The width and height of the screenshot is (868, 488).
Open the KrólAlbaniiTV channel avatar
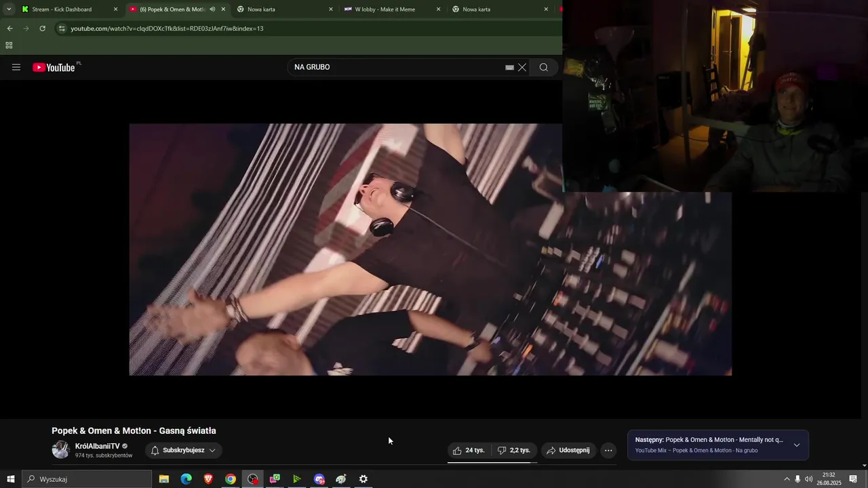coord(61,450)
